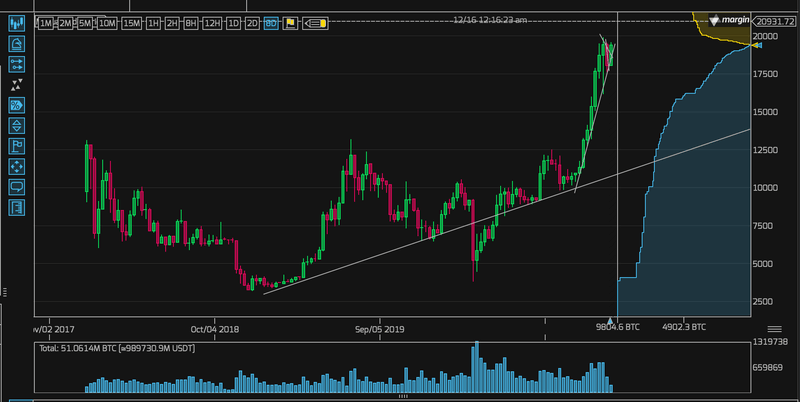Select the arrows trend line tool
Image resolution: width=800 pixels, height=402 pixels.
(16, 64)
